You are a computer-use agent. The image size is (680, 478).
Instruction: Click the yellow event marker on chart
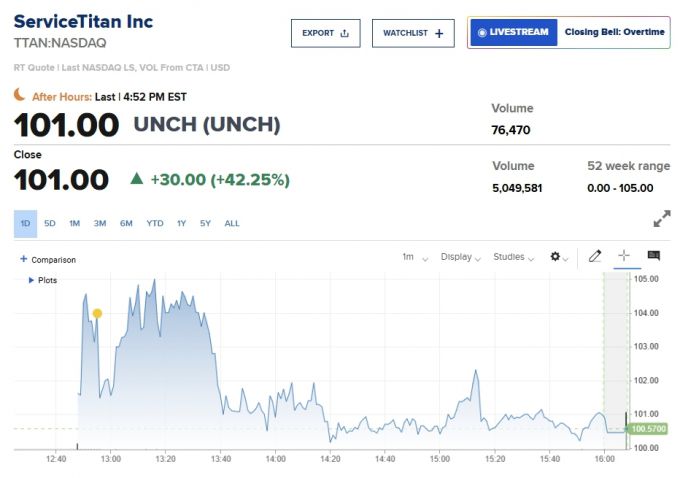[x=97, y=313]
